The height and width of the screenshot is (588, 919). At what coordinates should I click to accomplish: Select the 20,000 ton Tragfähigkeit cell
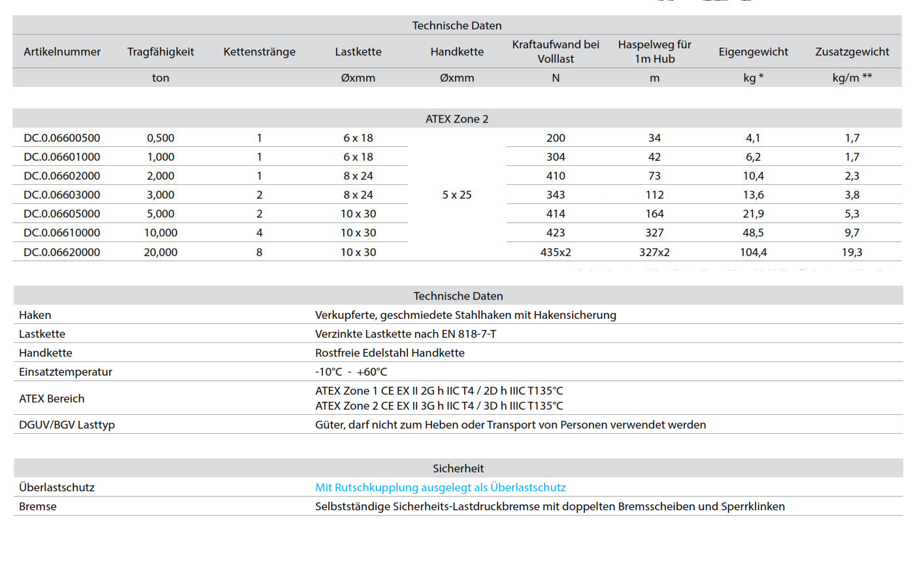pyautogui.click(x=161, y=252)
